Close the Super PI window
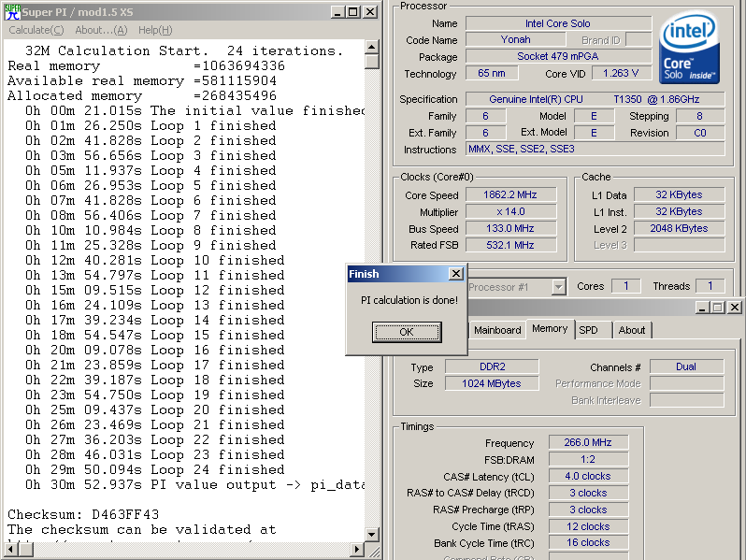746x560 pixels. (369, 12)
